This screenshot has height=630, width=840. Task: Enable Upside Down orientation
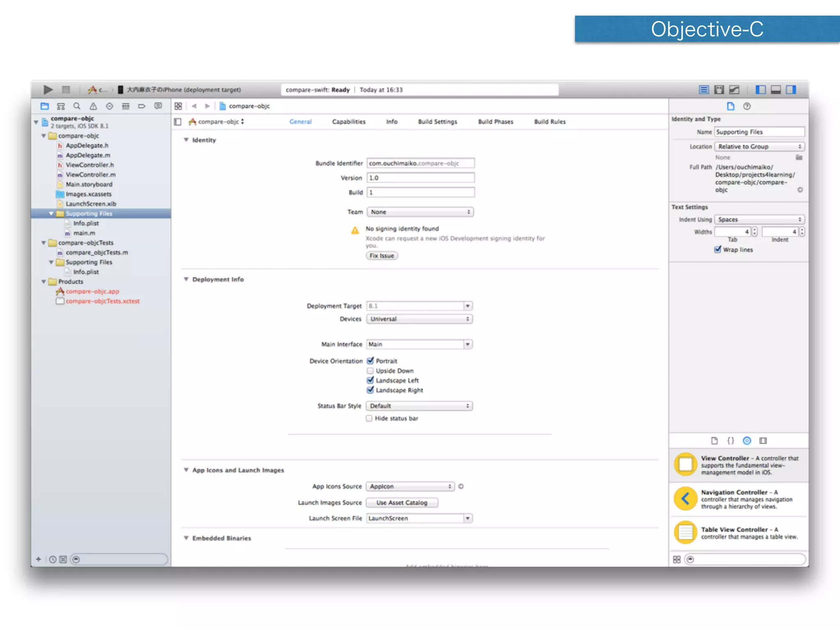[x=370, y=370]
